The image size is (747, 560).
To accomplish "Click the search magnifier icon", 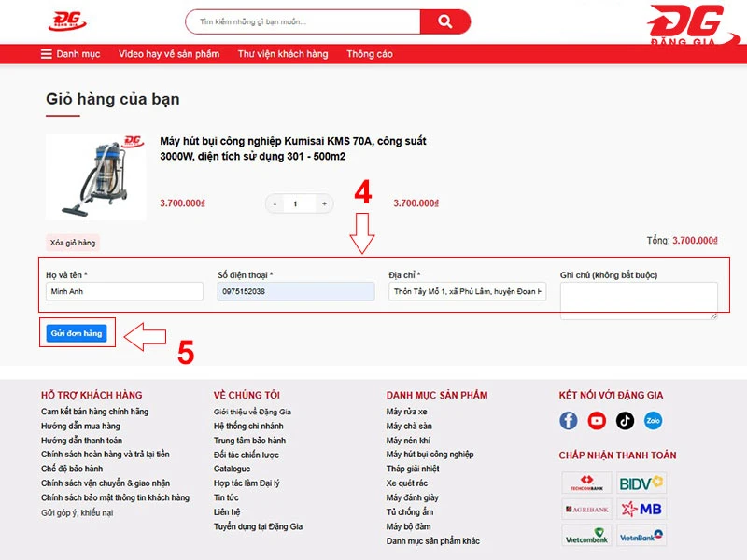I will 446,20.
